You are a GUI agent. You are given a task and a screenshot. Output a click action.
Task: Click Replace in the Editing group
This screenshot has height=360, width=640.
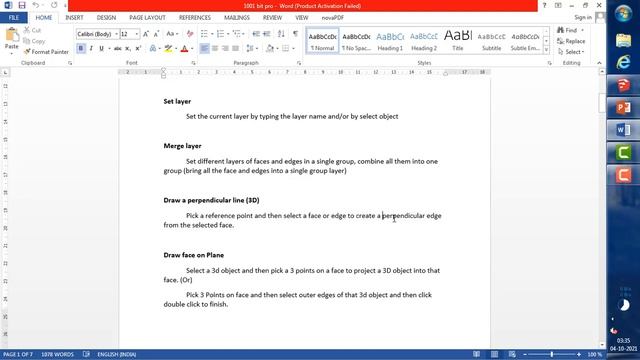[571, 41]
